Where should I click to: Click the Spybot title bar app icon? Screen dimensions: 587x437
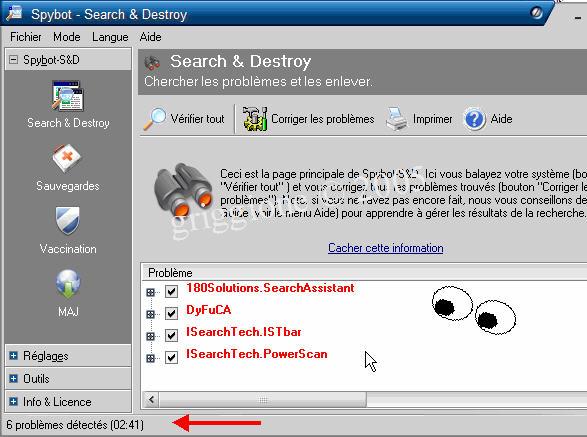pyautogui.click(x=14, y=13)
